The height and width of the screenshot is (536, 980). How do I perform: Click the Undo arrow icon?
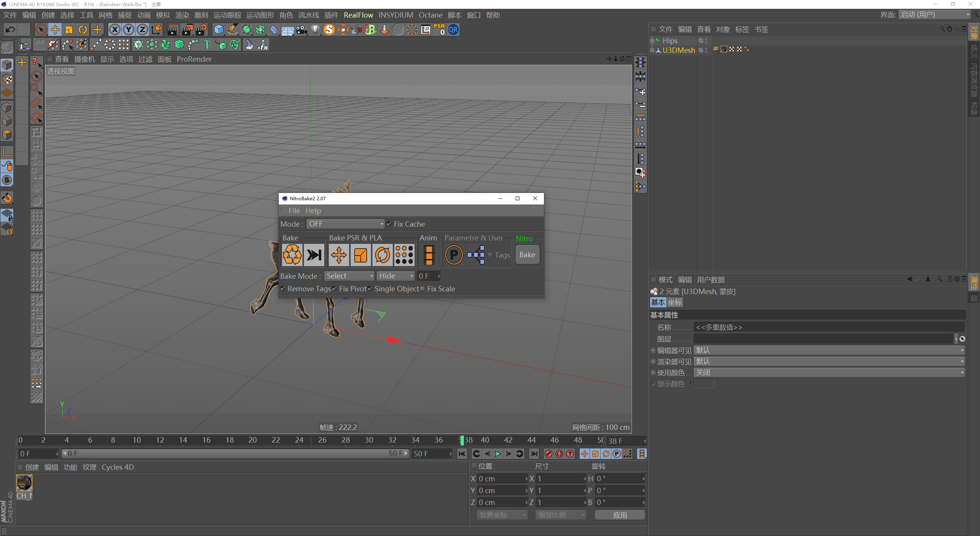10,29
